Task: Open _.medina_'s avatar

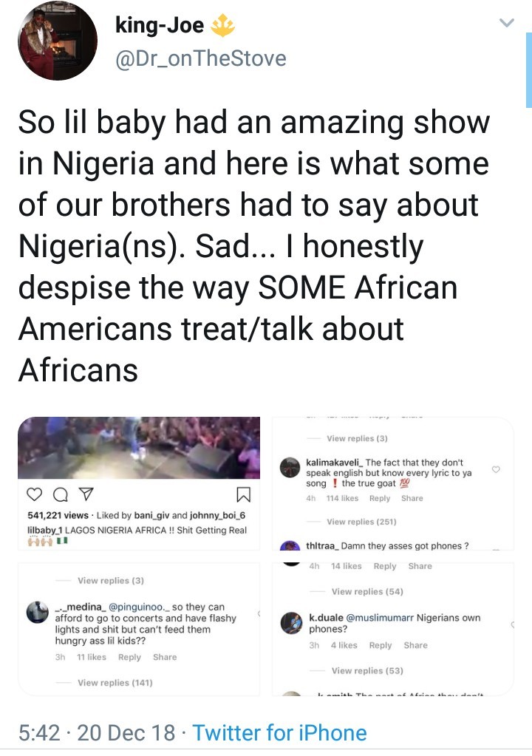Action: pyautogui.click(x=37, y=612)
